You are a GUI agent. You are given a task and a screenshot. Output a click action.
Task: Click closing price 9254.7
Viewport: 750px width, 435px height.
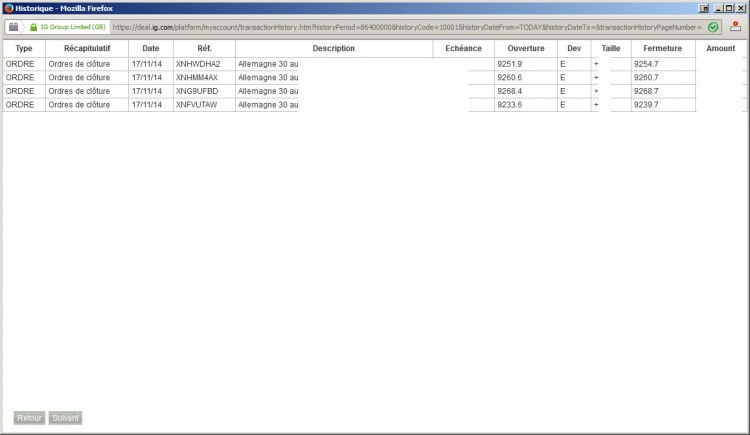[646, 64]
